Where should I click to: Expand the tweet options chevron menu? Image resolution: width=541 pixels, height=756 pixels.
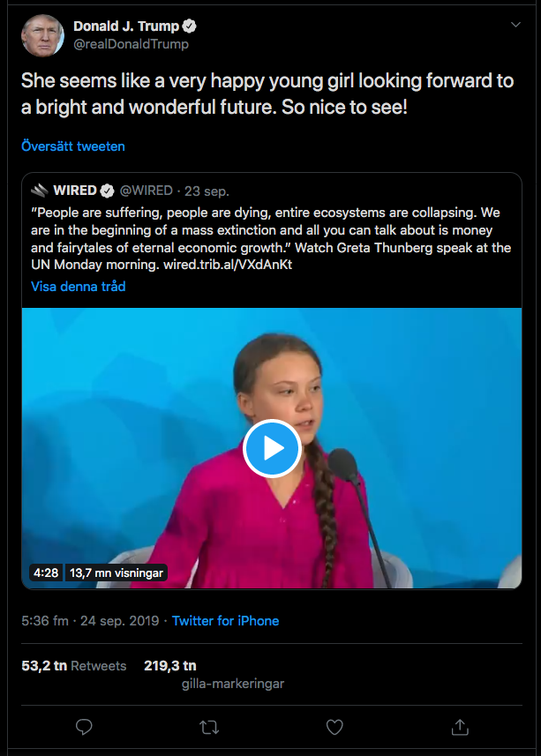pyautogui.click(x=516, y=26)
